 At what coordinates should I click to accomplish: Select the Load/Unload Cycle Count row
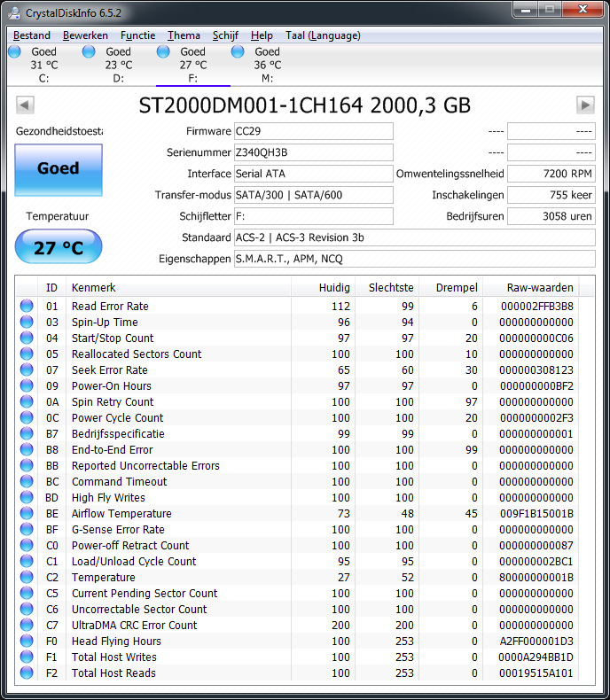point(298,561)
